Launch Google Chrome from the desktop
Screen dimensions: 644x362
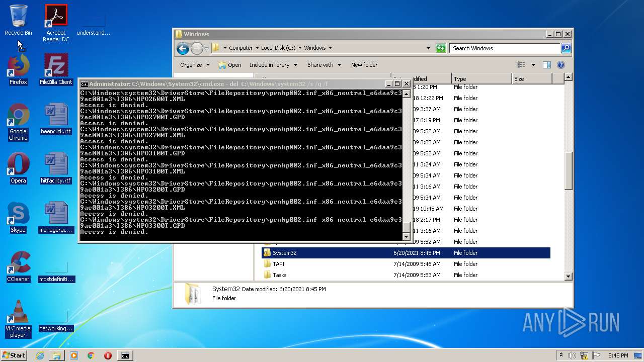point(18,122)
